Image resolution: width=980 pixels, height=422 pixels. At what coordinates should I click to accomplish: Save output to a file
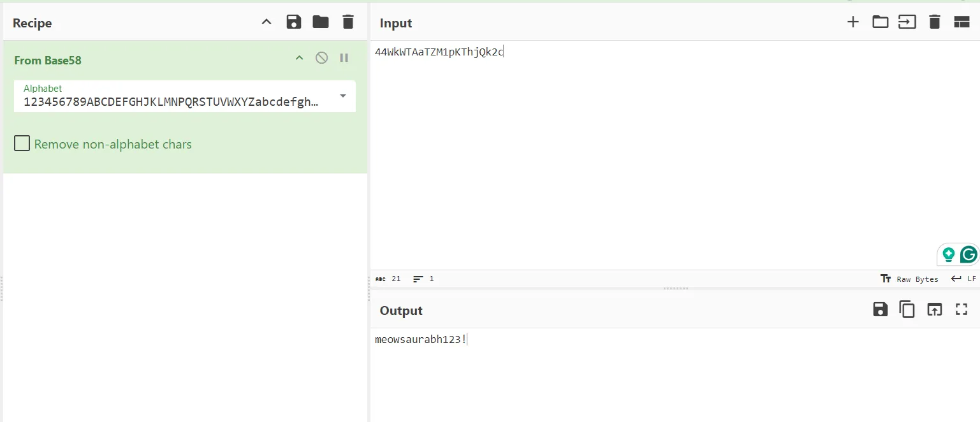pyautogui.click(x=880, y=310)
